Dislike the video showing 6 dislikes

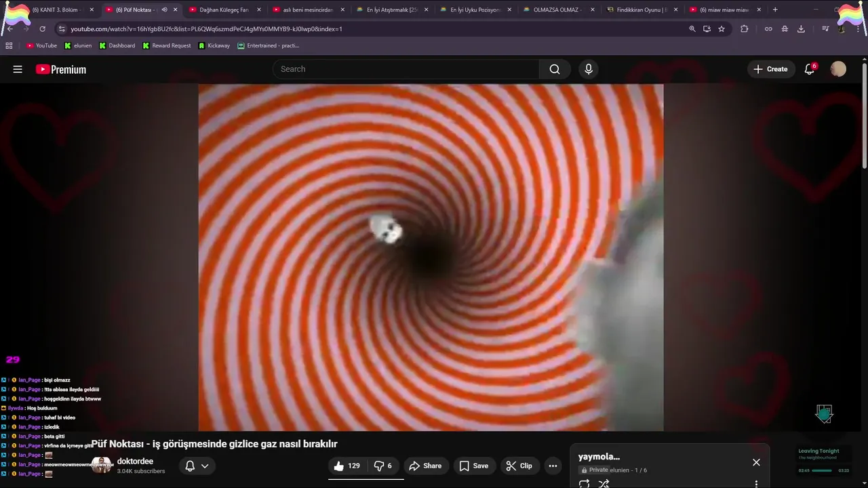point(383,466)
